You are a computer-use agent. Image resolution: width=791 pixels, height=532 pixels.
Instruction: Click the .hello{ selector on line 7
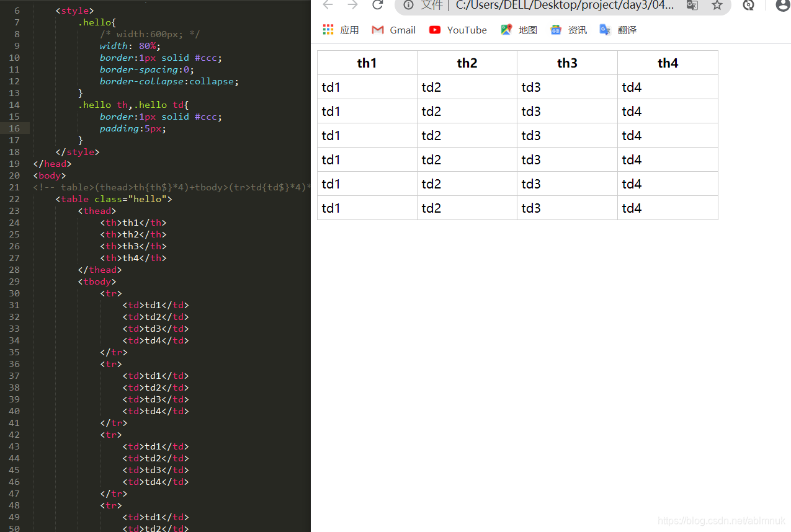click(97, 22)
